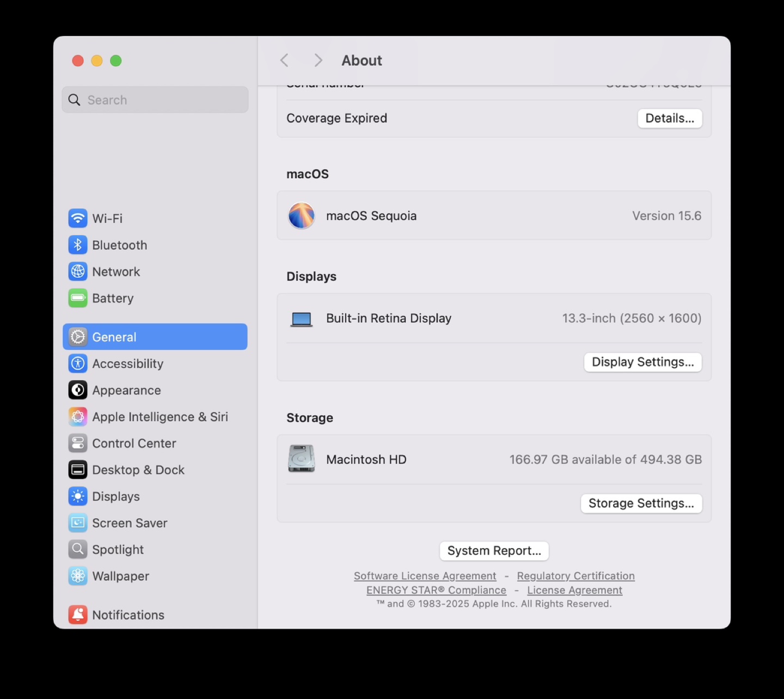Select the Bluetooth icon in sidebar
Viewport: 784px width, 699px height.
pyautogui.click(x=78, y=245)
